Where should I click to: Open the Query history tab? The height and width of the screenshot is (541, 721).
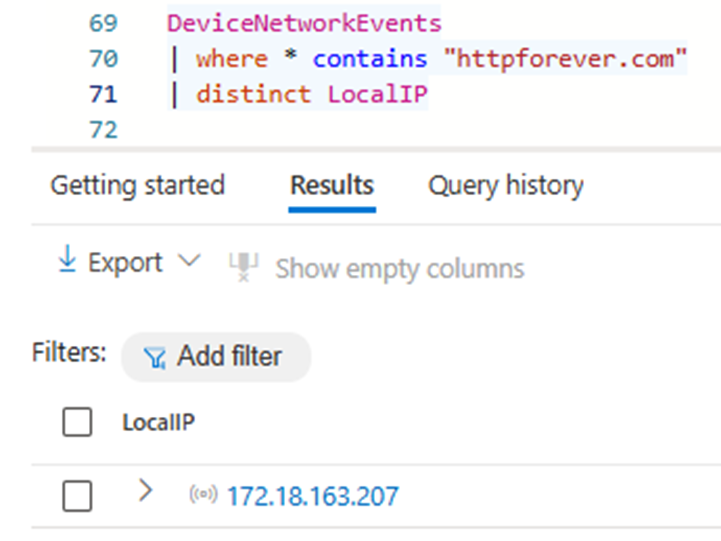pyautogui.click(x=505, y=186)
